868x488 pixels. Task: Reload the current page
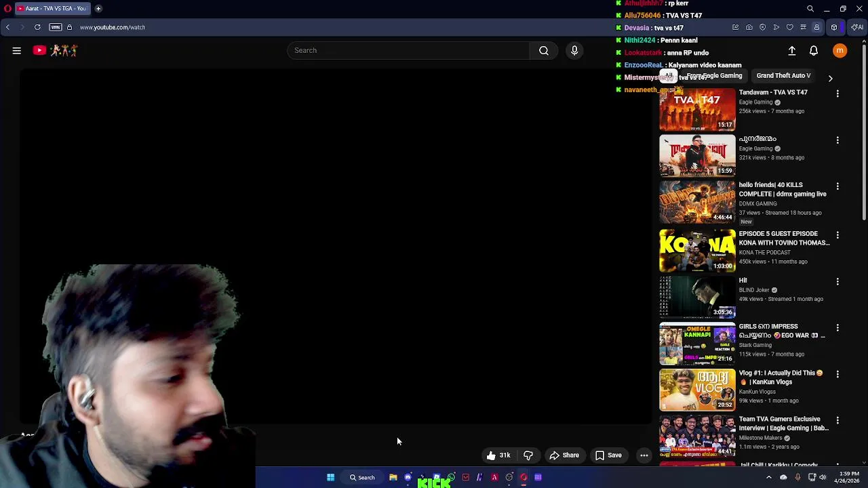click(x=37, y=27)
